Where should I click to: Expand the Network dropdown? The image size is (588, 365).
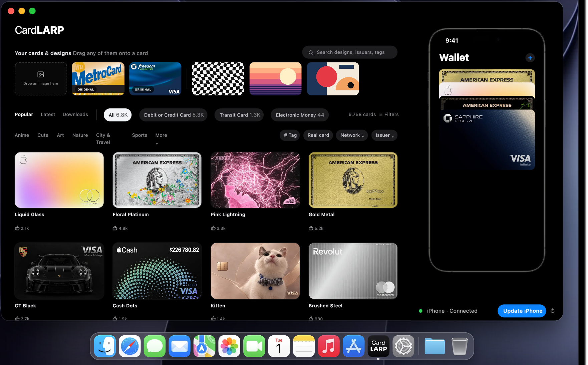coord(352,135)
